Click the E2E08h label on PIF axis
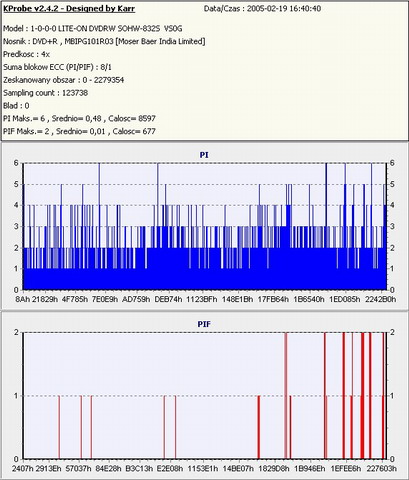 pyautogui.click(x=170, y=469)
